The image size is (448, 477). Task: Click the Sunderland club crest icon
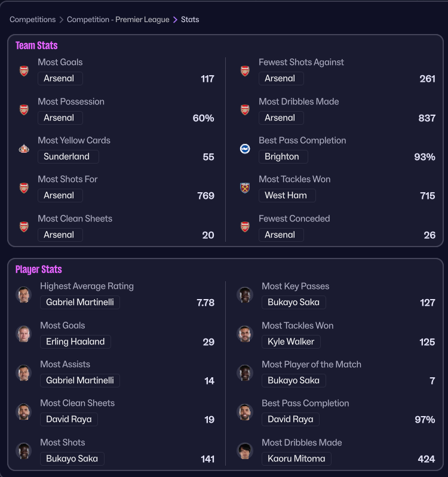[x=24, y=149]
